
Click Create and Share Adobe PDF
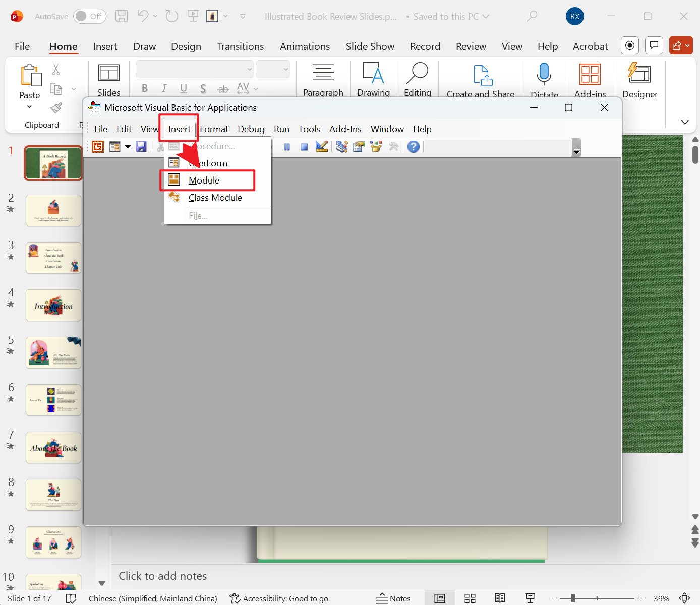pyautogui.click(x=480, y=81)
